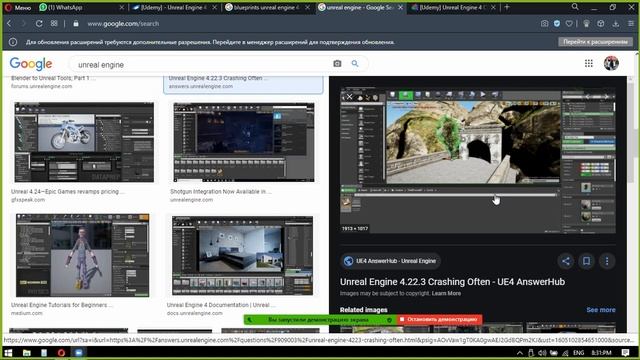Open Shotgun Integration image result
The image size is (640, 360).
point(244,142)
